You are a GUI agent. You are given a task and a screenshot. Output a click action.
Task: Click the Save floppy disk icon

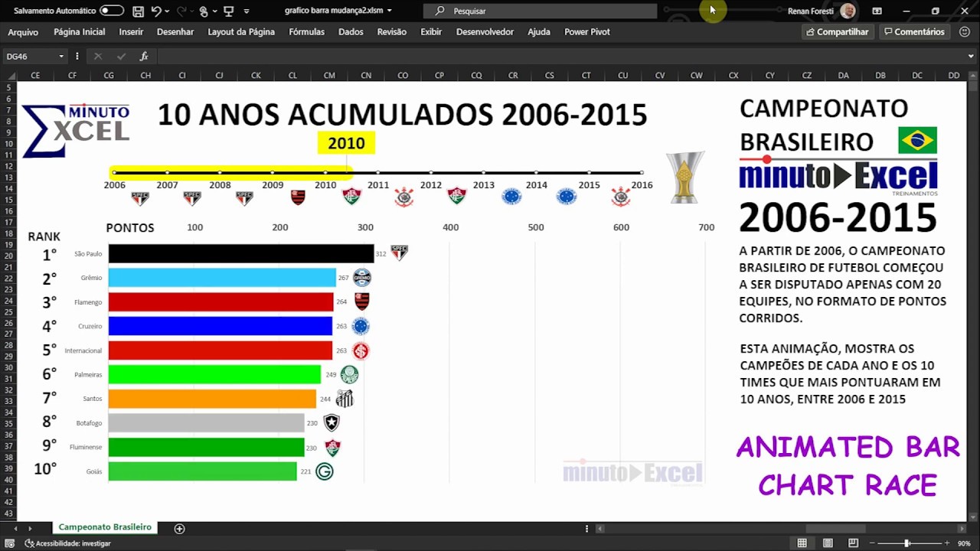tap(138, 11)
